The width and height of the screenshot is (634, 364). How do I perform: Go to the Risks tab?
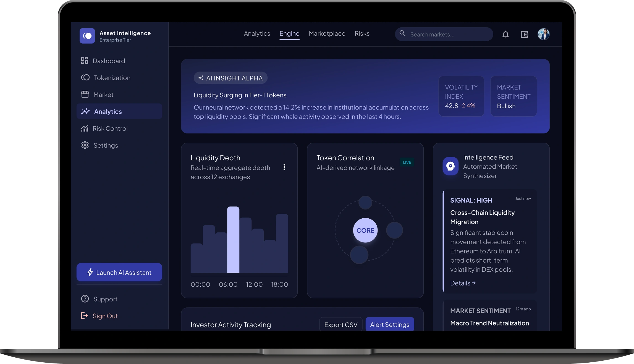click(362, 33)
